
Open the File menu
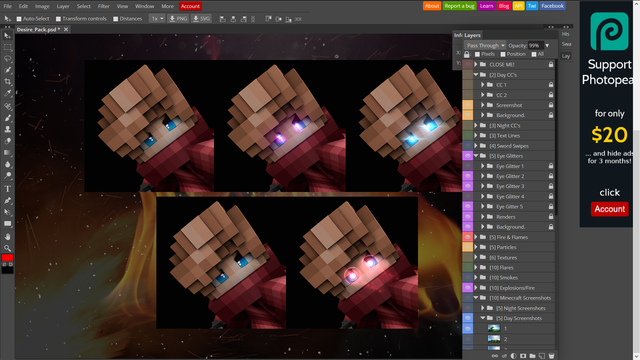coord(8,6)
